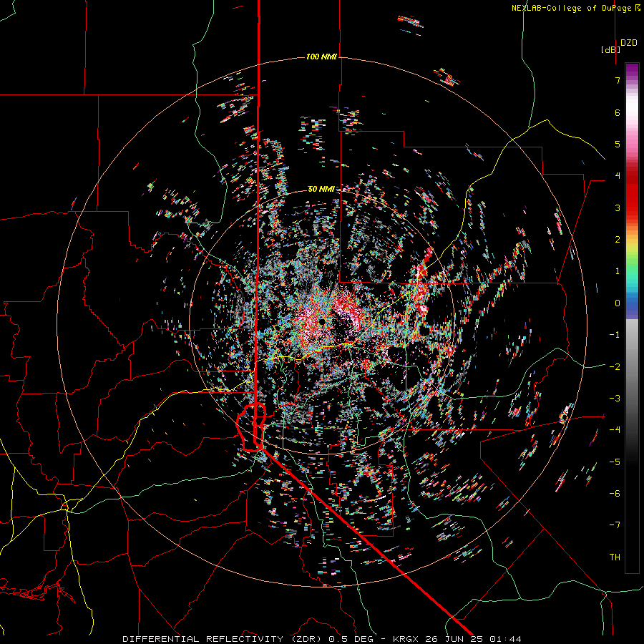644x644 pixels.
Task: Click the -1 value on the dB scale
Action: (615, 335)
